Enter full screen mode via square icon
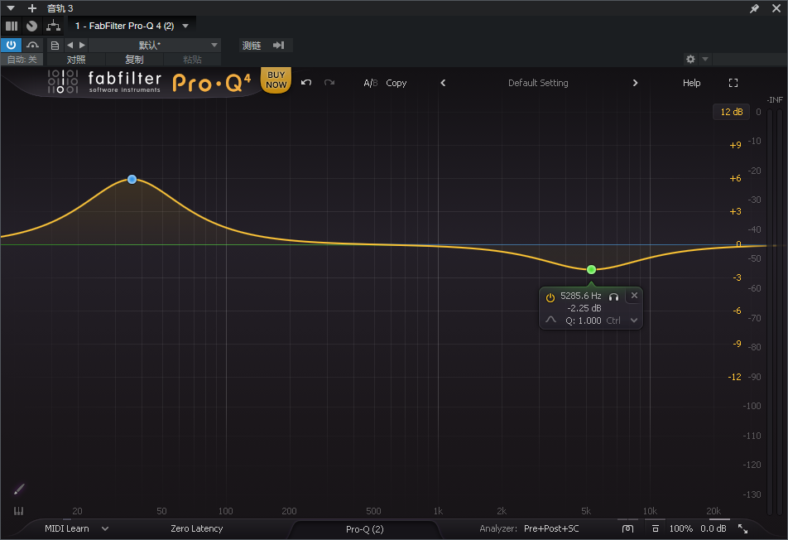The image size is (788, 540). pyautogui.click(x=733, y=83)
